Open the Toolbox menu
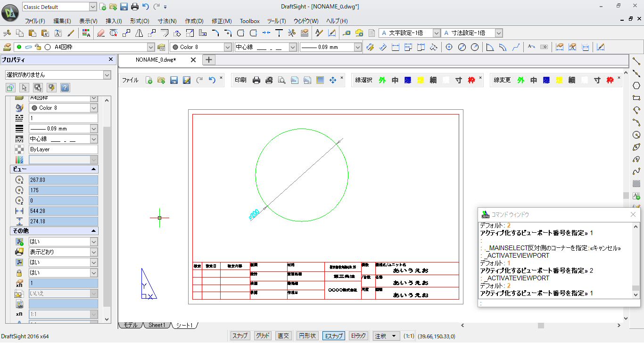 [x=249, y=21]
